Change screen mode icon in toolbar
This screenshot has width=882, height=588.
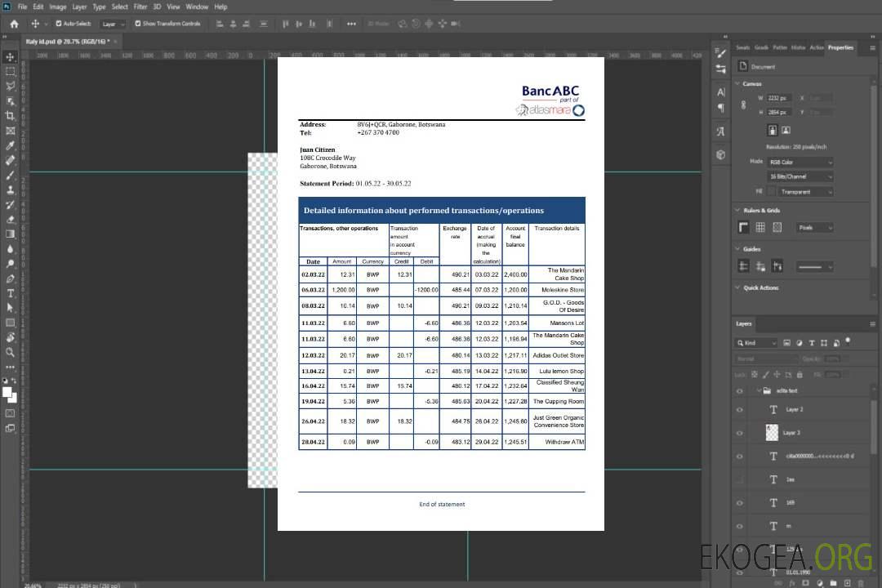[x=10, y=429]
